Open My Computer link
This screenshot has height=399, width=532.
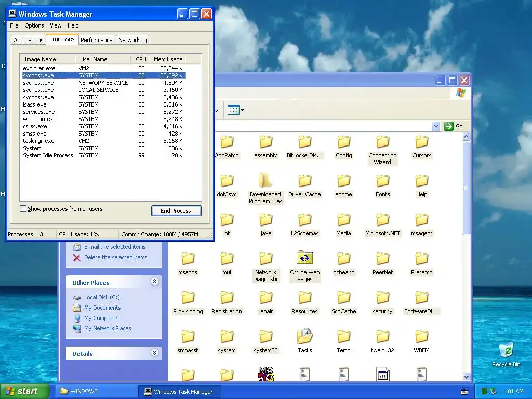tap(101, 318)
